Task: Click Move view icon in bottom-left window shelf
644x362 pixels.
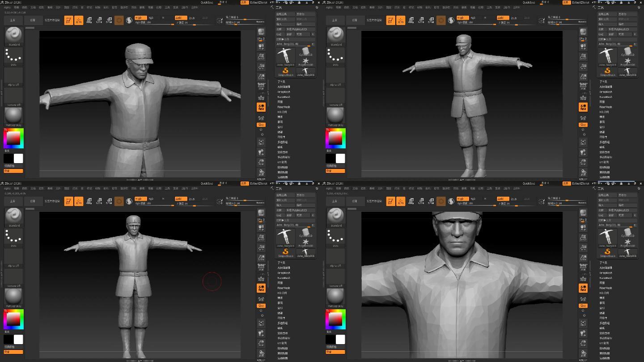Action: (261, 333)
